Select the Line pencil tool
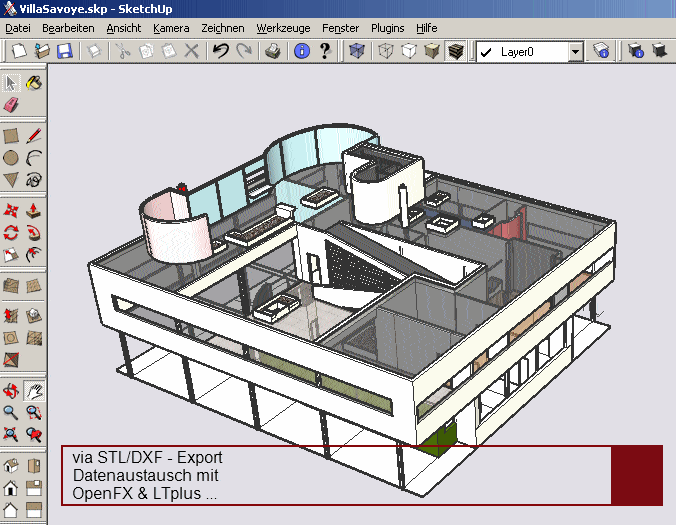This screenshot has height=525, width=676. pyautogui.click(x=34, y=136)
